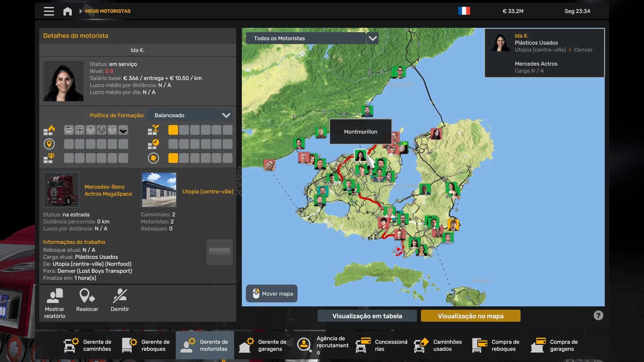This screenshot has height=362, width=644.
Task: Open the help question mark icon
Action: point(598,315)
